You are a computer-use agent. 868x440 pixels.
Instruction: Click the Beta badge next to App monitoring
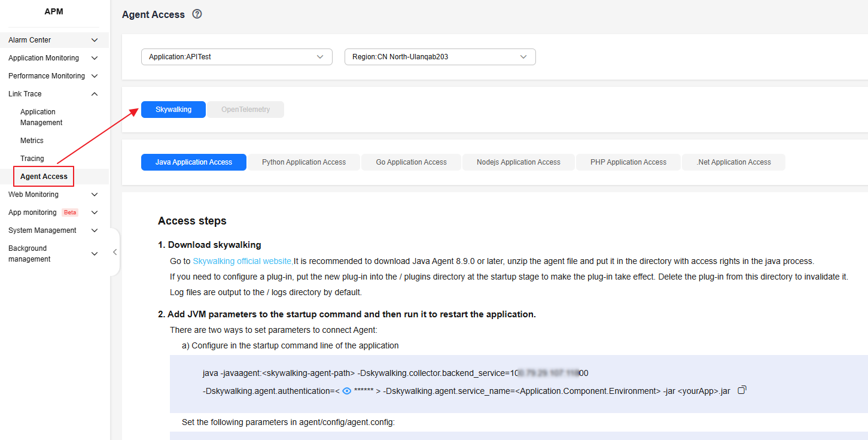coord(70,213)
